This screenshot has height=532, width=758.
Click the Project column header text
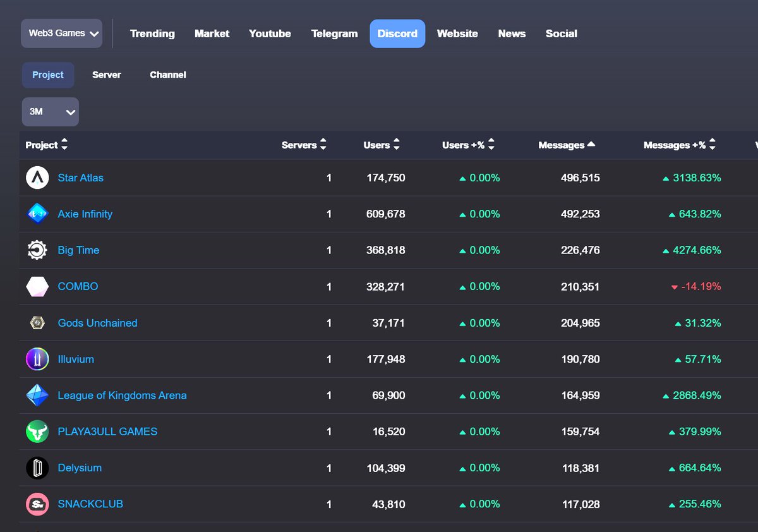coord(42,145)
